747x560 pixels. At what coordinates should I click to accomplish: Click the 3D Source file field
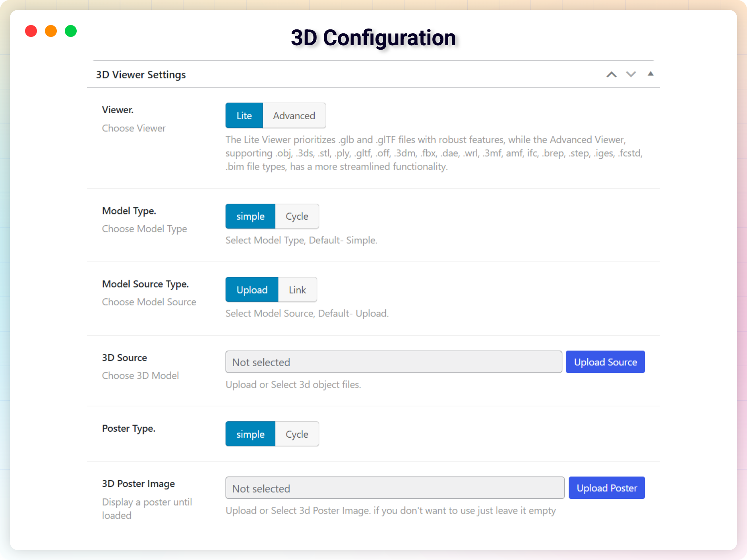point(393,362)
